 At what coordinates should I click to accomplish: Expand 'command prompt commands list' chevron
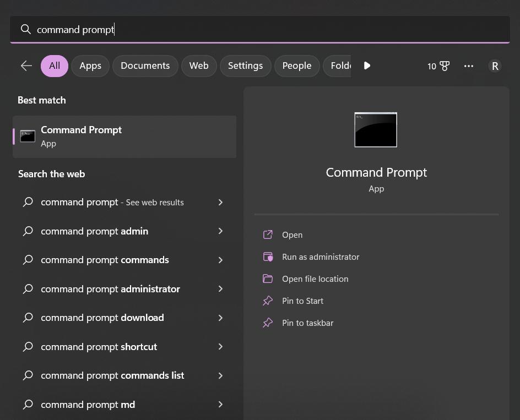220,375
